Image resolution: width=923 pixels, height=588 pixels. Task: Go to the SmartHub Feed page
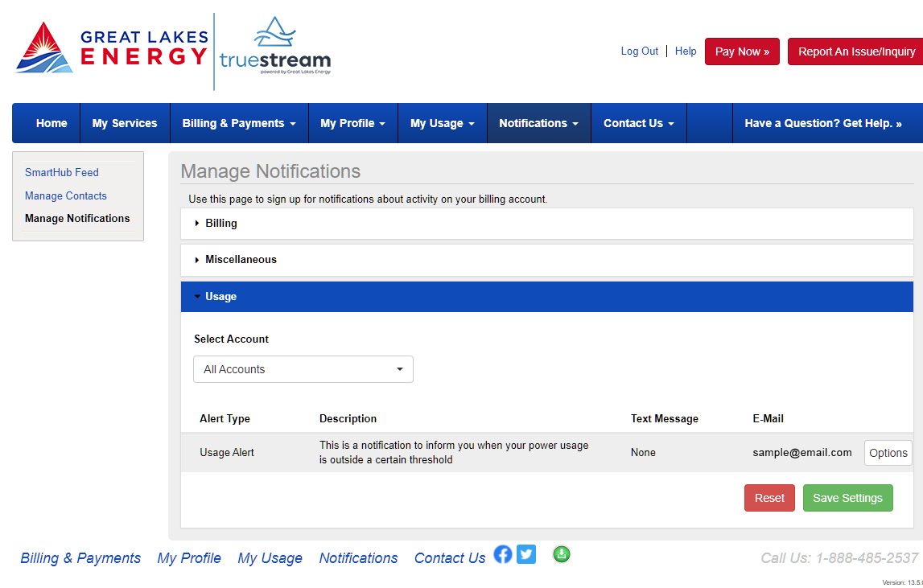(x=61, y=172)
